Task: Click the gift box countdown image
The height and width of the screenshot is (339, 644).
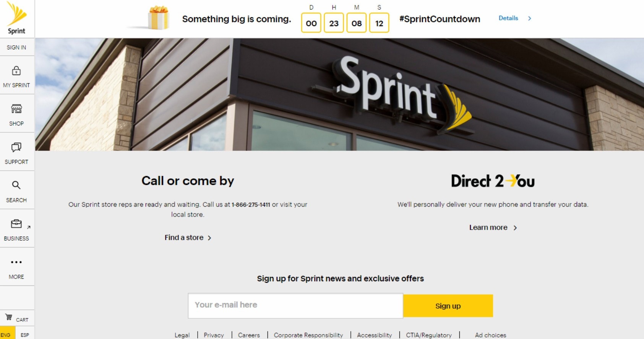Action: tap(158, 18)
